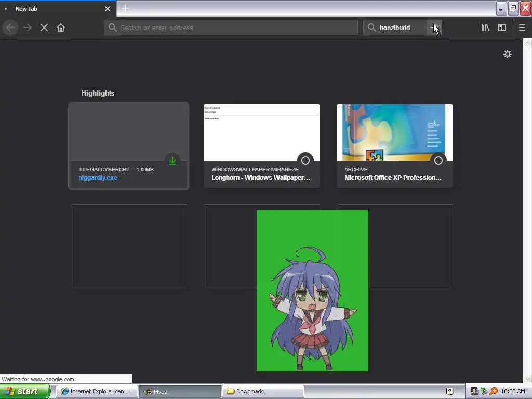Open the Library bookshelf icon
The image size is (532, 399).
click(x=485, y=28)
